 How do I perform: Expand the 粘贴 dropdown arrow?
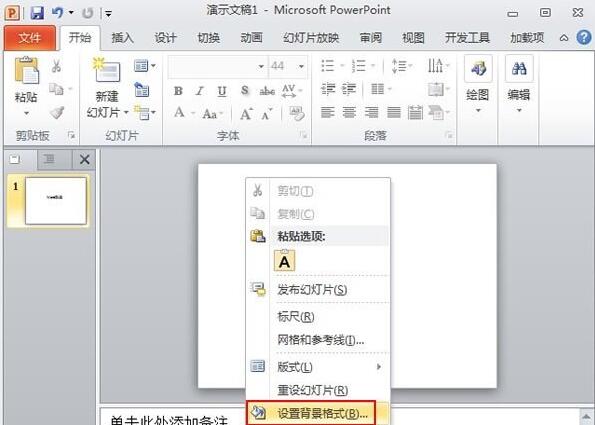click(26, 113)
